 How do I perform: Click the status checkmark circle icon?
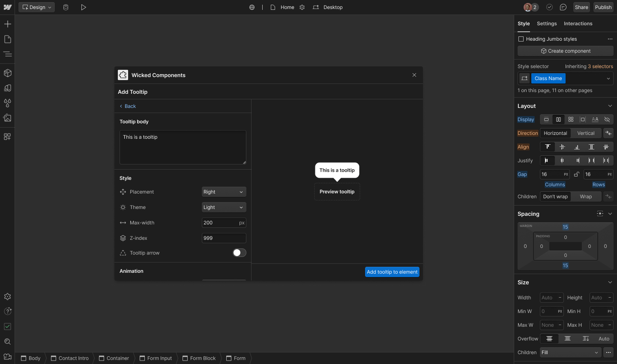(x=549, y=7)
